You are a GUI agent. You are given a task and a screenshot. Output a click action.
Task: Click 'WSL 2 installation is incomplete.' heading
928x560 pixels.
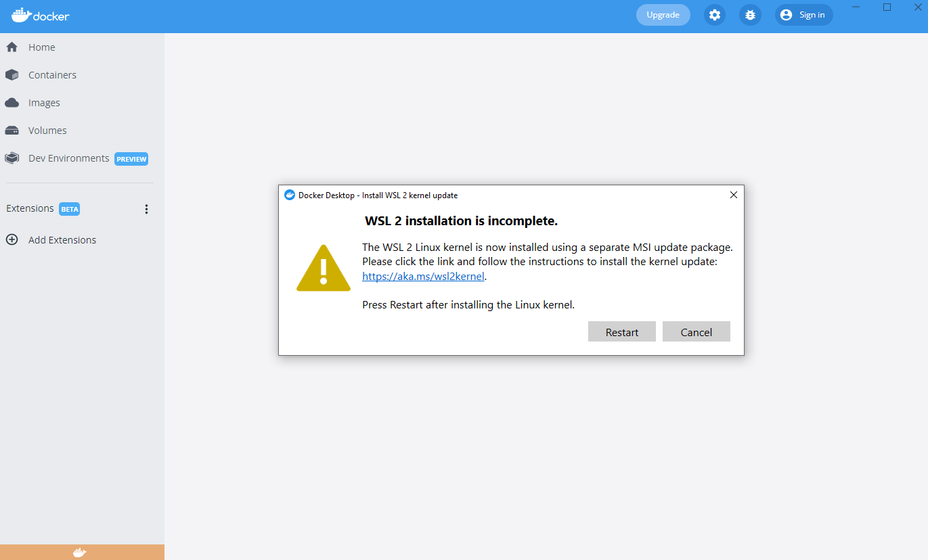461,221
